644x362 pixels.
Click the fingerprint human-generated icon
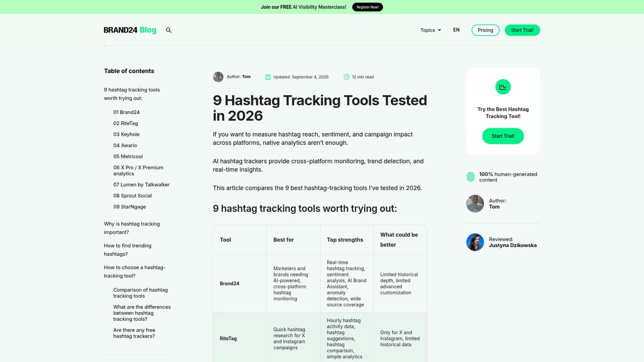(x=470, y=177)
